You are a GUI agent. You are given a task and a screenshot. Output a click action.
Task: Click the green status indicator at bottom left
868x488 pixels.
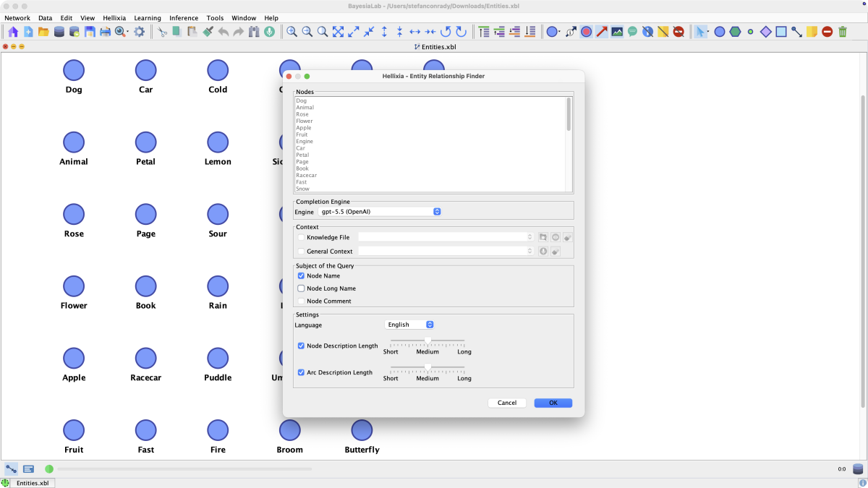(x=49, y=469)
